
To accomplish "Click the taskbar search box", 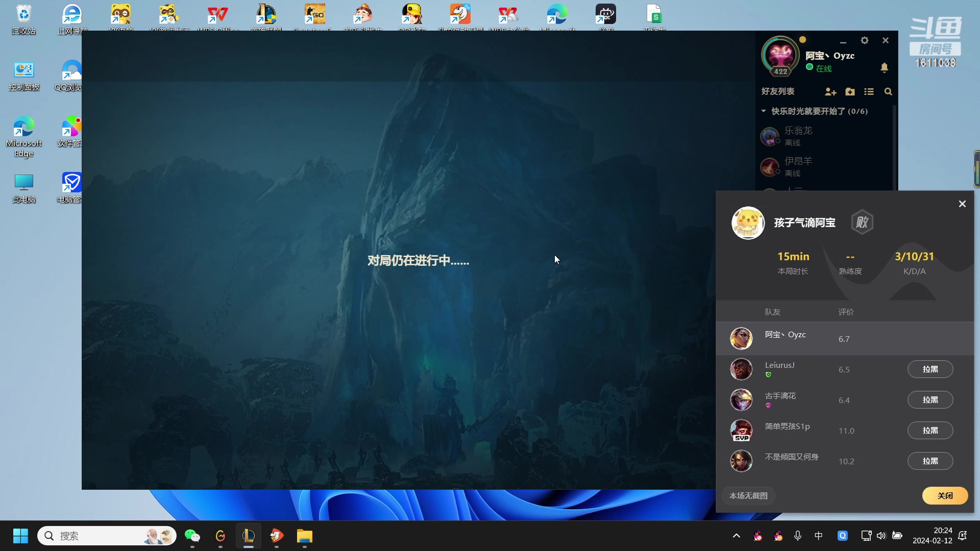I will click(x=107, y=536).
